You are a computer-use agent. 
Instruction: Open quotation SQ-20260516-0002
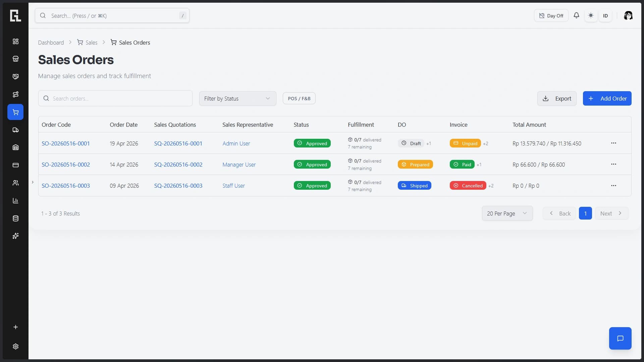(x=178, y=165)
